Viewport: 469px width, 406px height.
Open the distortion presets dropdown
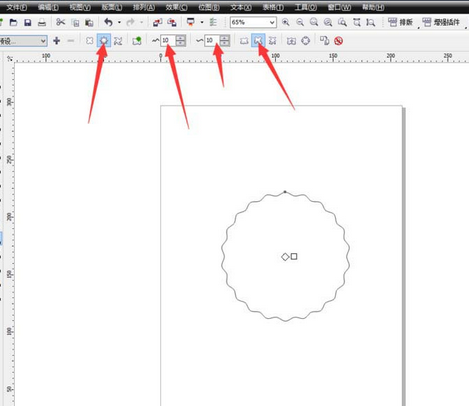tap(23, 41)
